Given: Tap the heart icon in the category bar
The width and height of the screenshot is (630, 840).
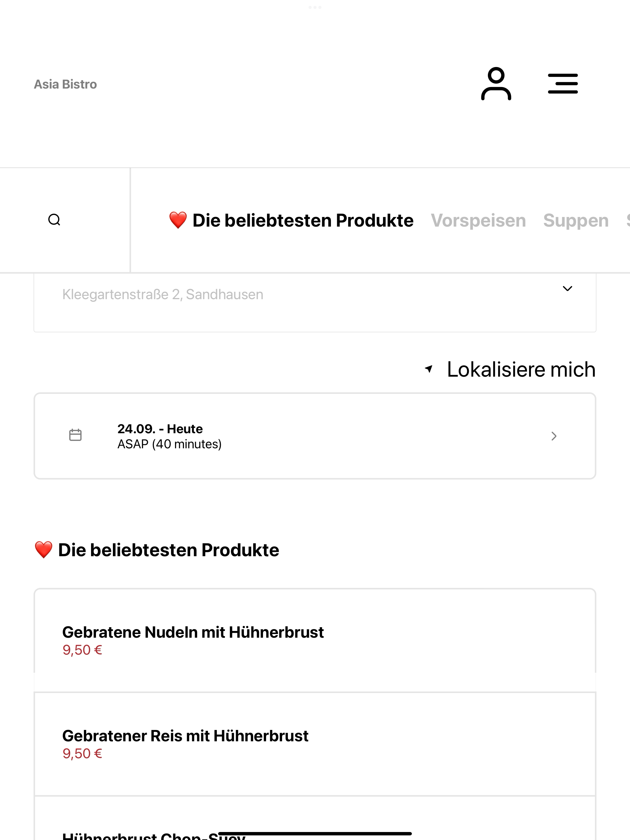Looking at the screenshot, I should [178, 220].
